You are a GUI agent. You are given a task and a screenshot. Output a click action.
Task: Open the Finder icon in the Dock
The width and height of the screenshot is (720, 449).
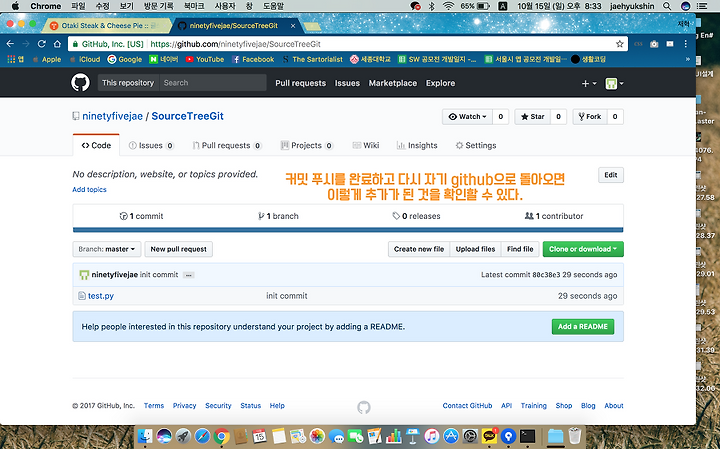(x=146, y=436)
